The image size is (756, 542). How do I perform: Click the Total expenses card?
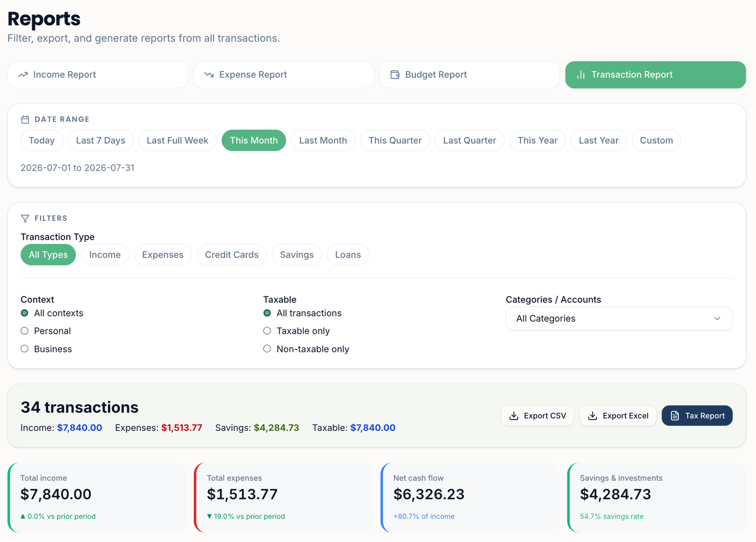tap(283, 497)
